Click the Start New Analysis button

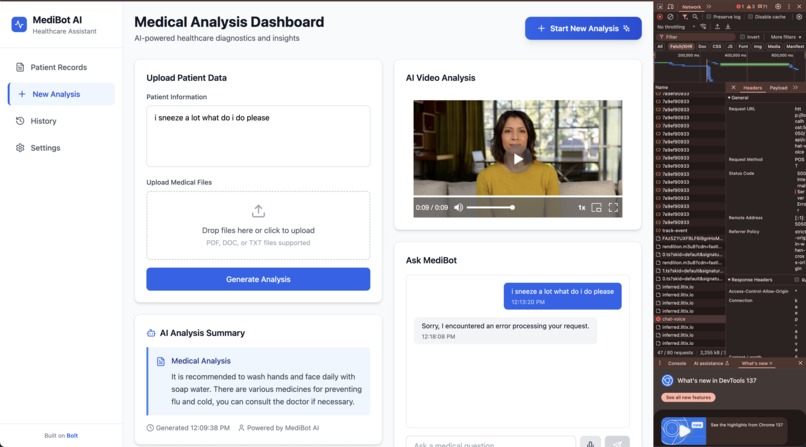[583, 28]
